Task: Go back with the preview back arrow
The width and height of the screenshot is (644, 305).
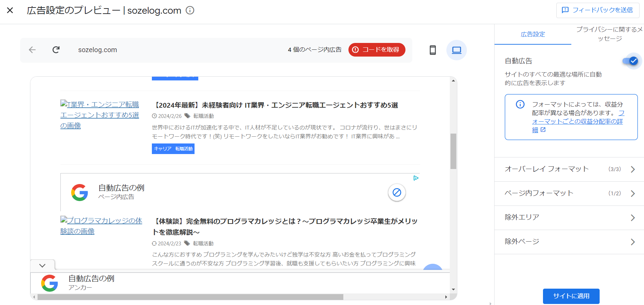Action: point(32,50)
